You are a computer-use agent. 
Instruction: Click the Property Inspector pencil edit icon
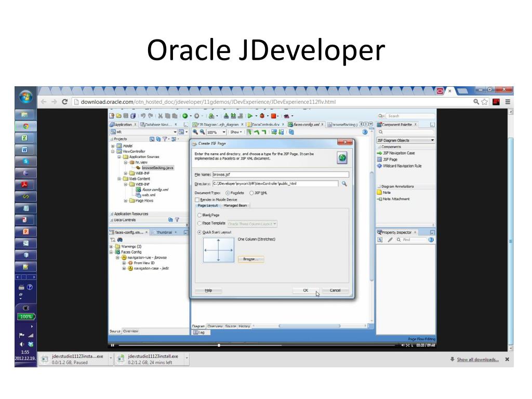click(x=390, y=240)
